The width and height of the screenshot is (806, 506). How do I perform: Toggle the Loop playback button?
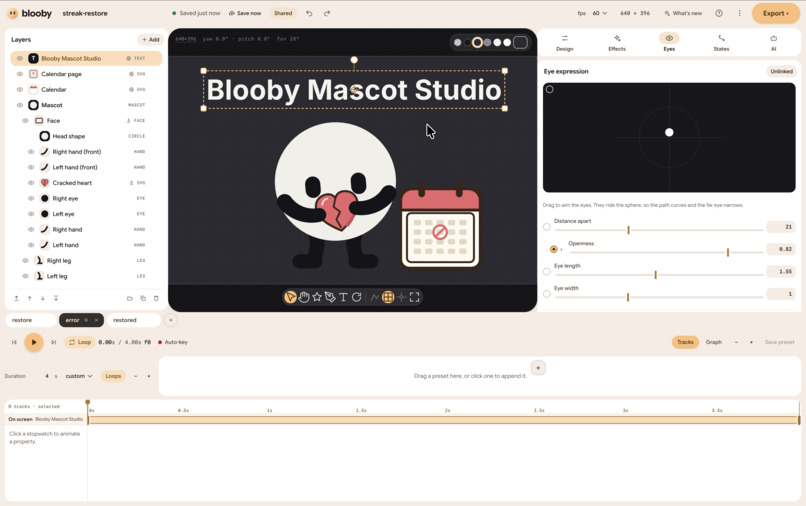point(80,342)
